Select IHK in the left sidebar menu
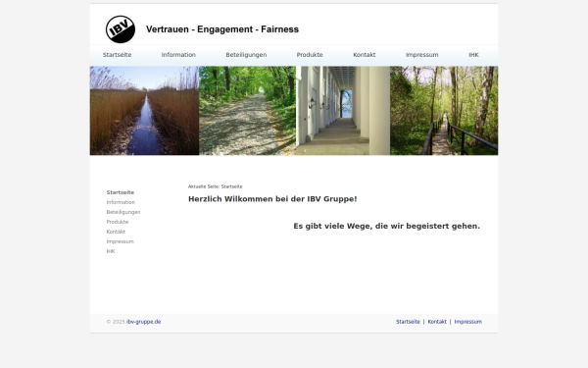 point(111,251)
